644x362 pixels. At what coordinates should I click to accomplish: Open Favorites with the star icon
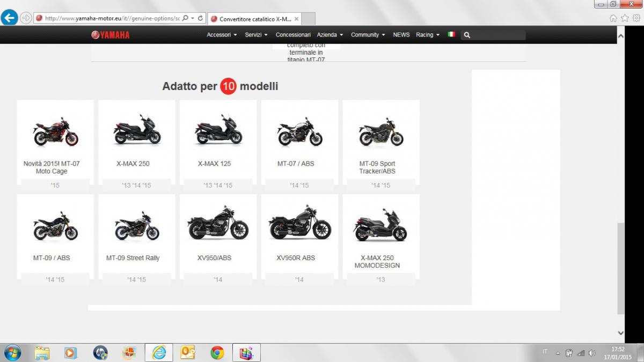coord(625,18)
